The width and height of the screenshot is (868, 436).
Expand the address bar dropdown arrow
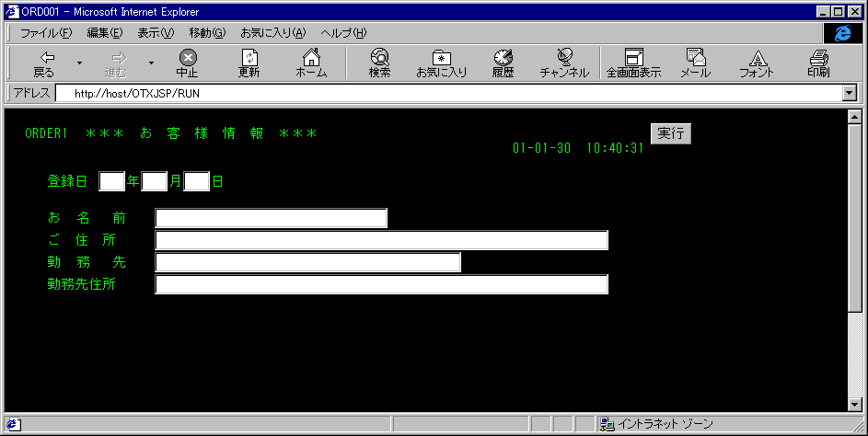click(850, 94)
